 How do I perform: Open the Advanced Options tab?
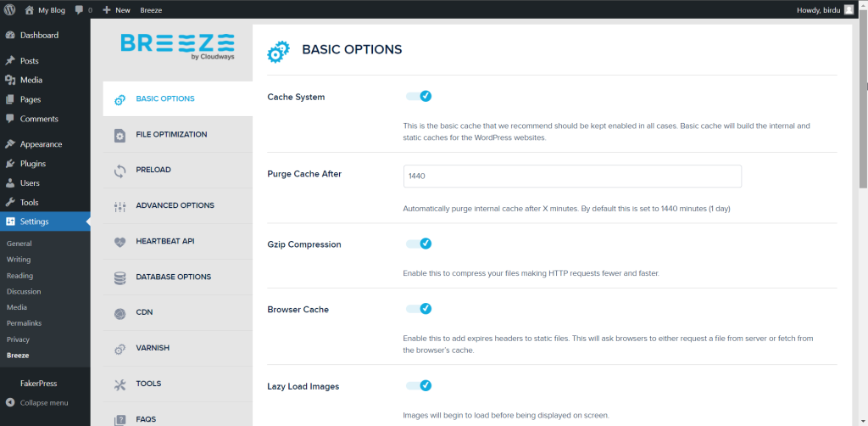tap(178, 205)
